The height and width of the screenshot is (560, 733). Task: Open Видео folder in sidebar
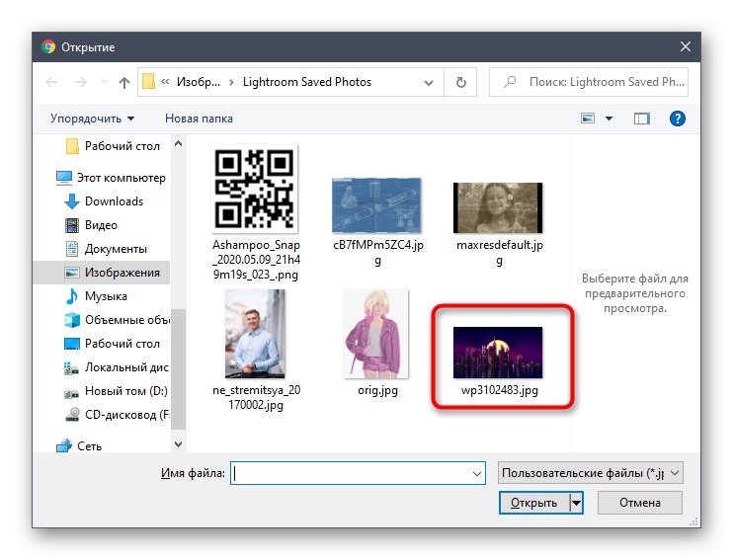point(91,225)
